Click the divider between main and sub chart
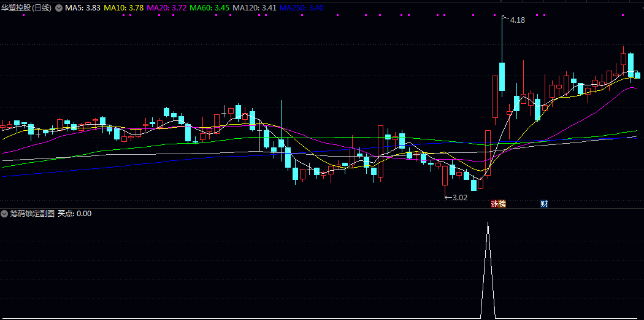The height and width of the screenshot is (320, 644). [x=322, y=208]
